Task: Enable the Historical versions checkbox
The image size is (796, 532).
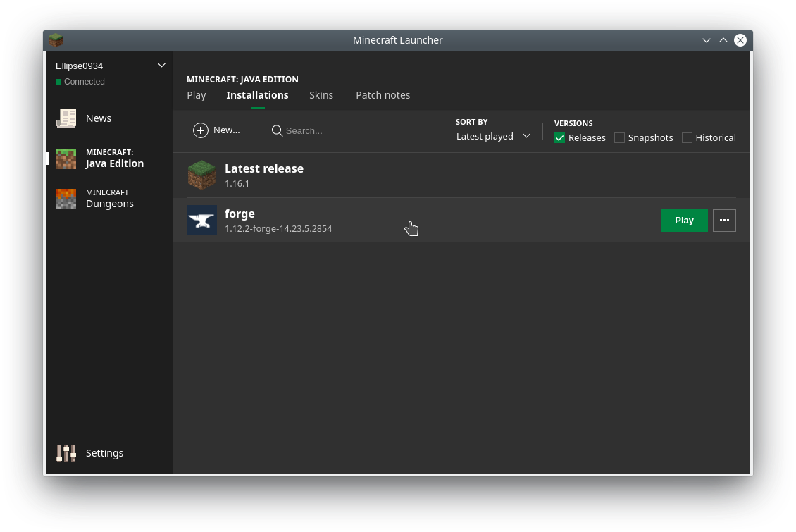Action: [x=687, y=137]
